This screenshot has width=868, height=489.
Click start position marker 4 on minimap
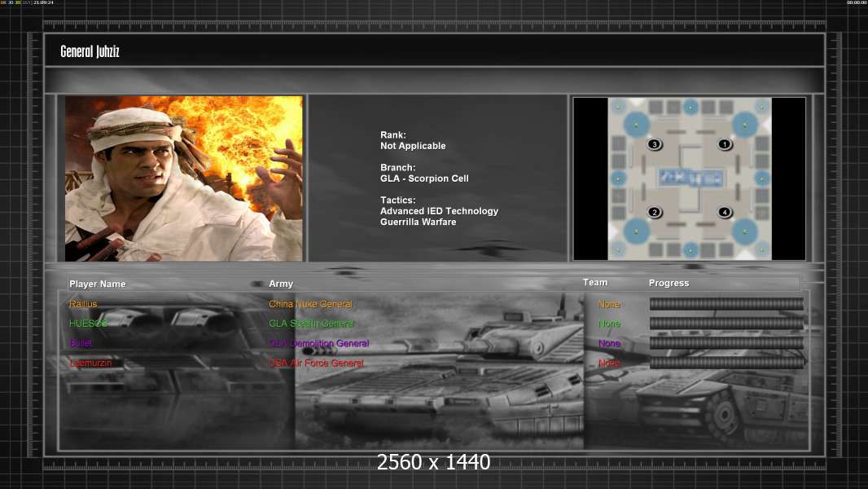coord(725,212)
